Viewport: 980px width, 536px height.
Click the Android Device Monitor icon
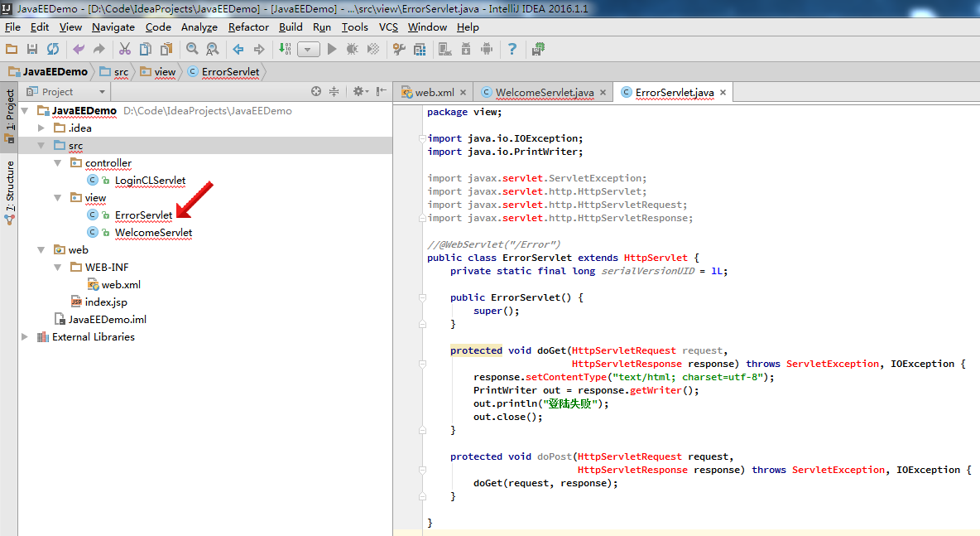[487, 49]
